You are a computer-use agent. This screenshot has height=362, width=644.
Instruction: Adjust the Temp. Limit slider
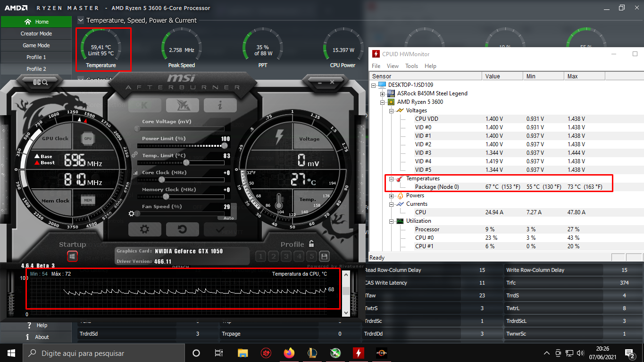tap(181, 162)
